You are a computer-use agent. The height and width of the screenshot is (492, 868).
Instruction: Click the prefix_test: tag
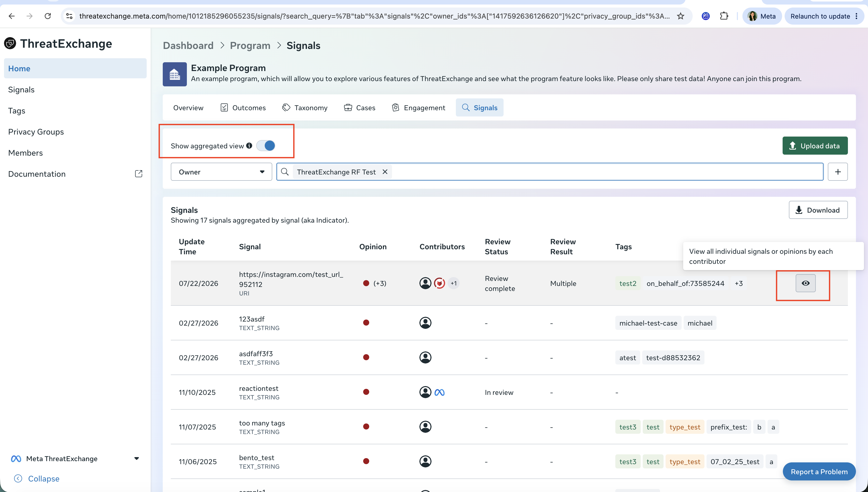(x=729, y=427)
